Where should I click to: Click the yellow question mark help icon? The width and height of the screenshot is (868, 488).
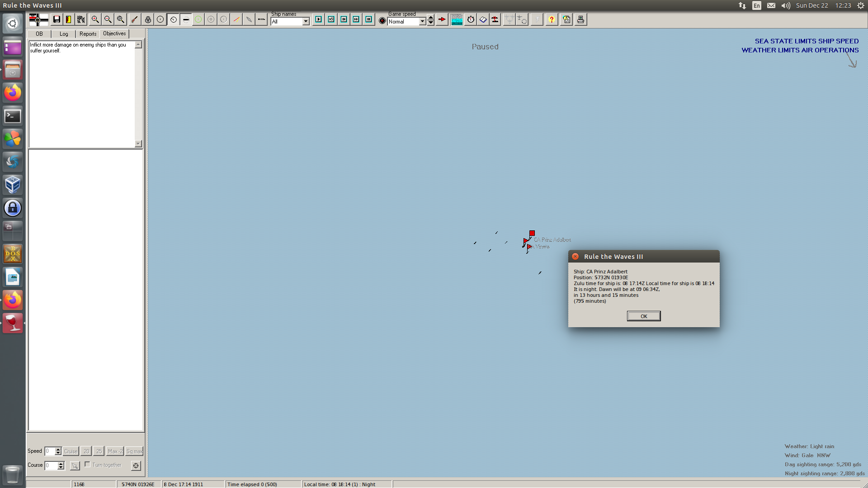pyautogui.click(x=552, y=19)
